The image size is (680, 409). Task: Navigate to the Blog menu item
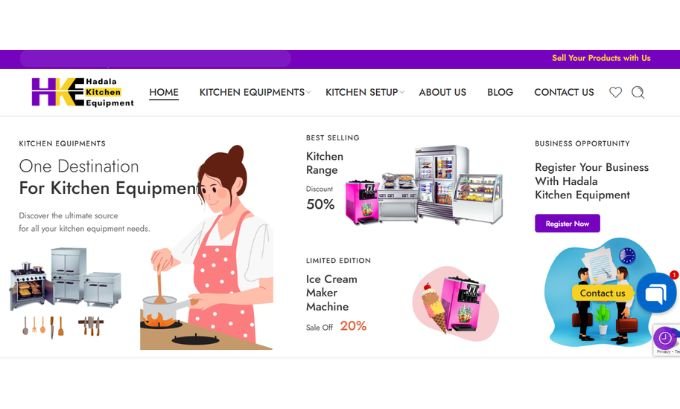pos(500,92)
